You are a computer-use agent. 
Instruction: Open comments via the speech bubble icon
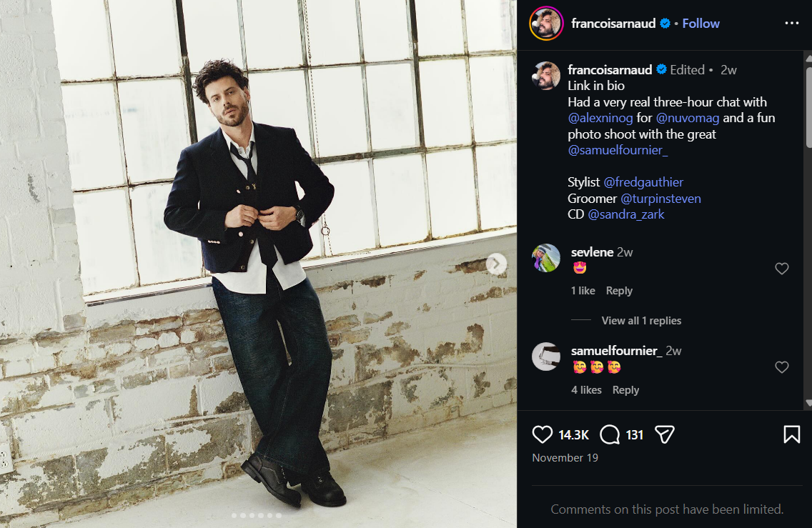click(x=610, y=434)
